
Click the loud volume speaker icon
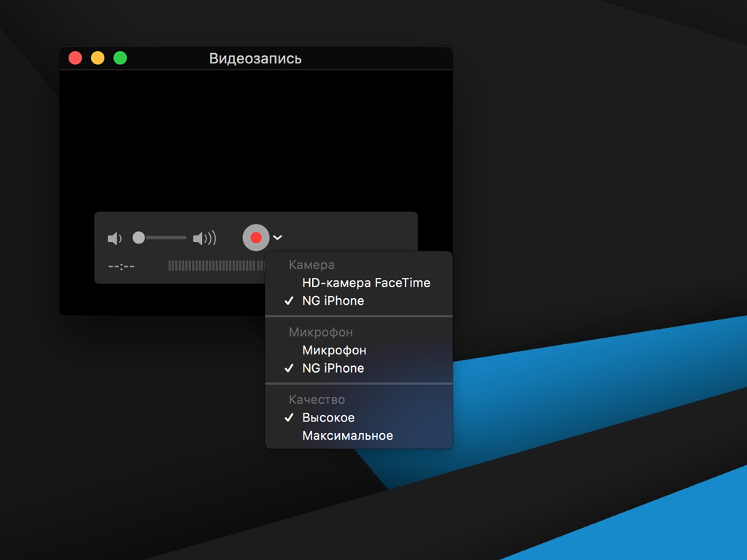coord(204,238)
